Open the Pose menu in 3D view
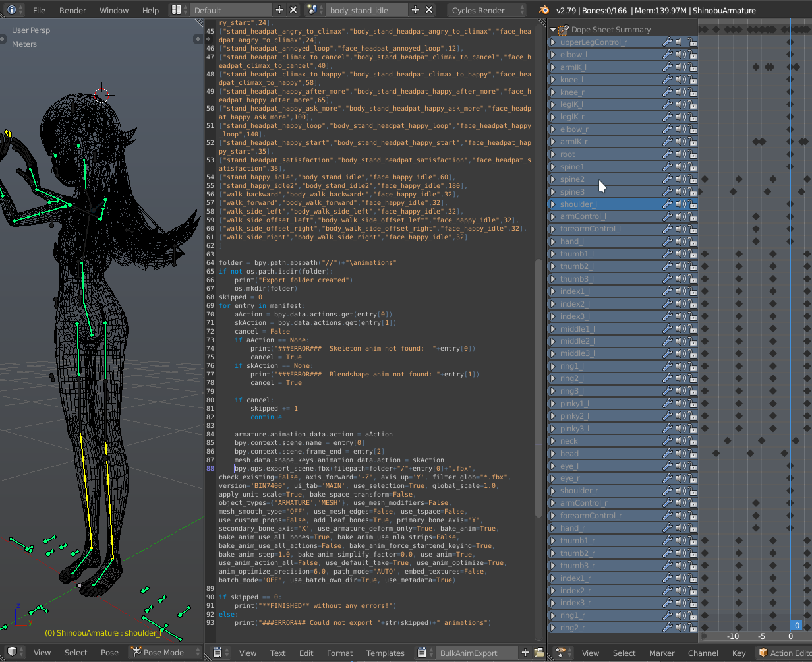812x662 pixels. pos(109,653)
